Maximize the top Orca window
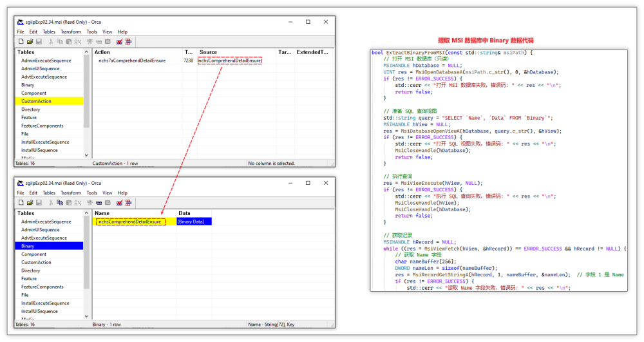The height and width of the screenshot is (342, 644). 308,21
